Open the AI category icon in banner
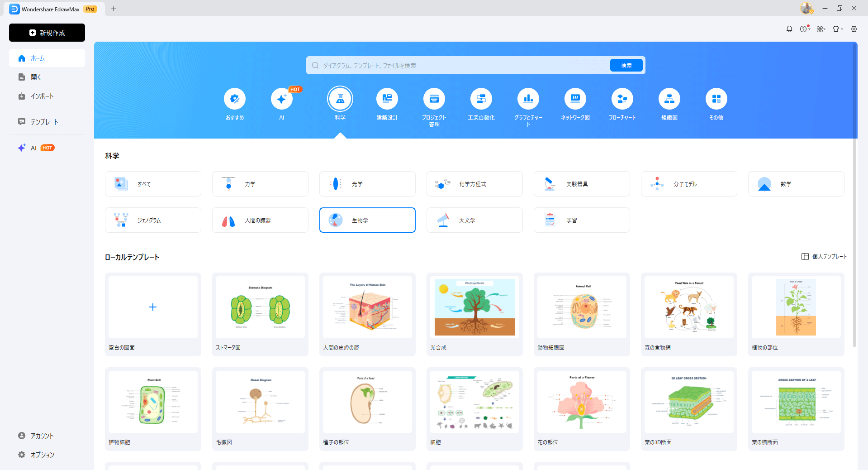This screenshot has width=868, height=470. tap(281, 99)
